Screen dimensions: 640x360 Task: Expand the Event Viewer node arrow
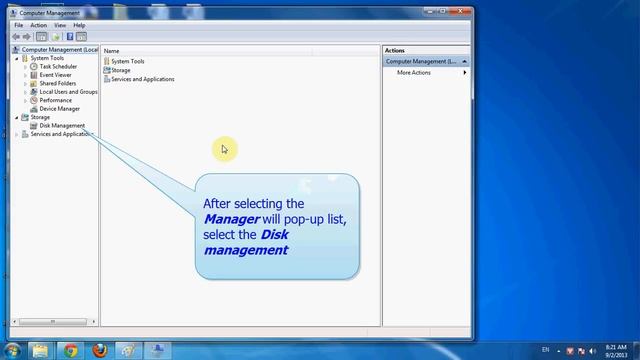(x=25, y=75)
